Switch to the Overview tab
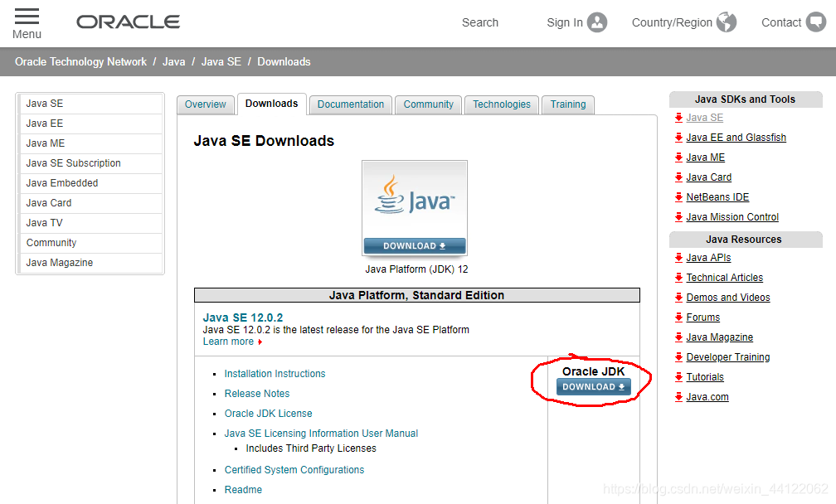Image resolution: width=836 pixels, height=504 pixels. [206, 104]
